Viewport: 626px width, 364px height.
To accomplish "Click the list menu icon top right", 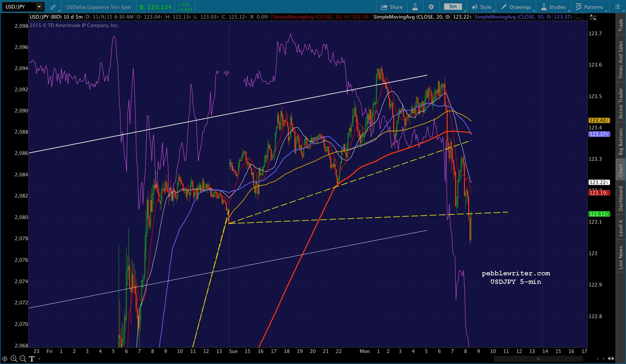I will coord(617,7).
